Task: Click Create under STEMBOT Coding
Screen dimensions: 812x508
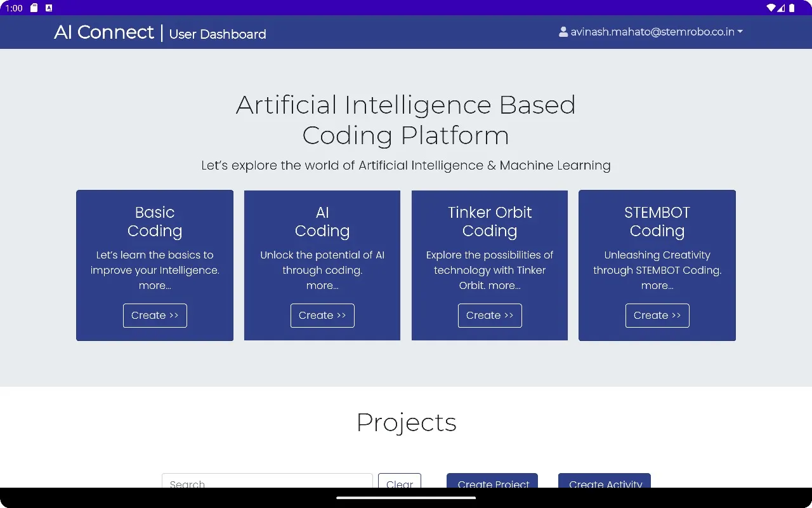Action: [657, 316]
